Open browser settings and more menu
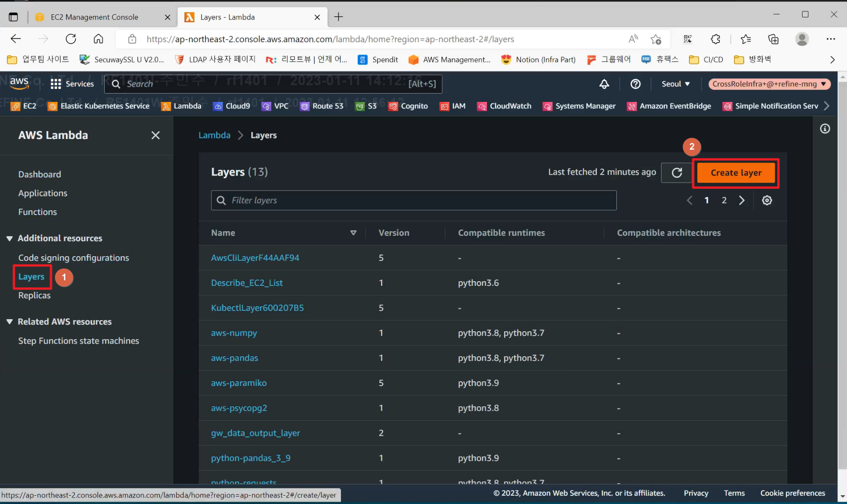Screen dimensions: 847x504 830,39
